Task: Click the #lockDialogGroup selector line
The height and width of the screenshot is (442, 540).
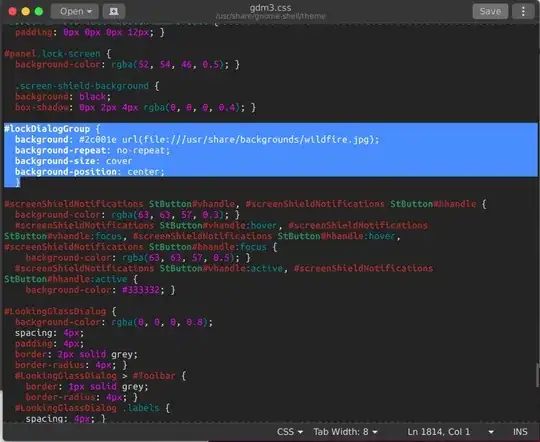Action: 52,129
